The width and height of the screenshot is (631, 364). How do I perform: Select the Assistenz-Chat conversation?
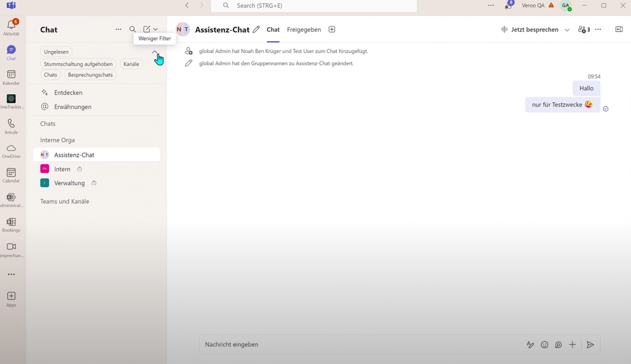pos(97,155)
